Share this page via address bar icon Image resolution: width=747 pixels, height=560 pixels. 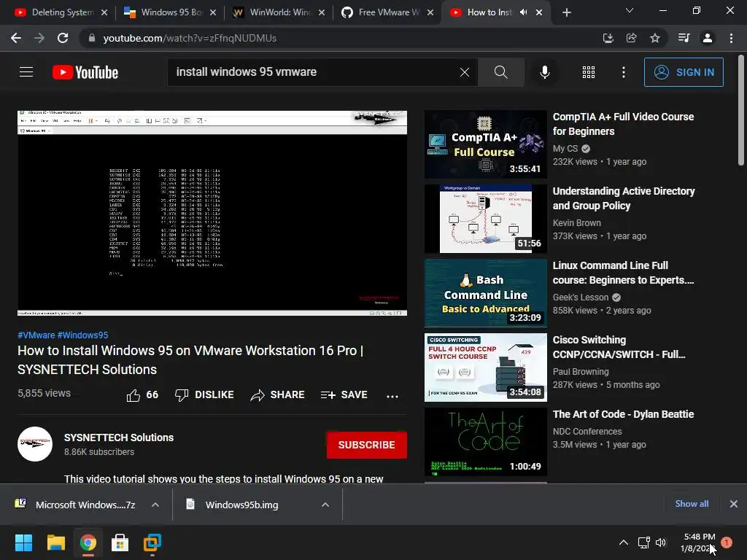click(631, 38)
